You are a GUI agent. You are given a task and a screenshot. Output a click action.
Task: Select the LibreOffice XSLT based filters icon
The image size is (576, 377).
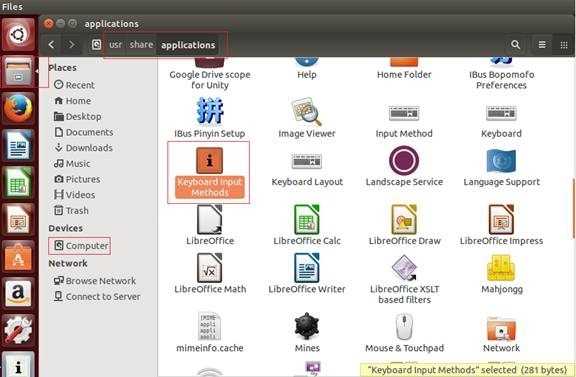pos(404,268)
